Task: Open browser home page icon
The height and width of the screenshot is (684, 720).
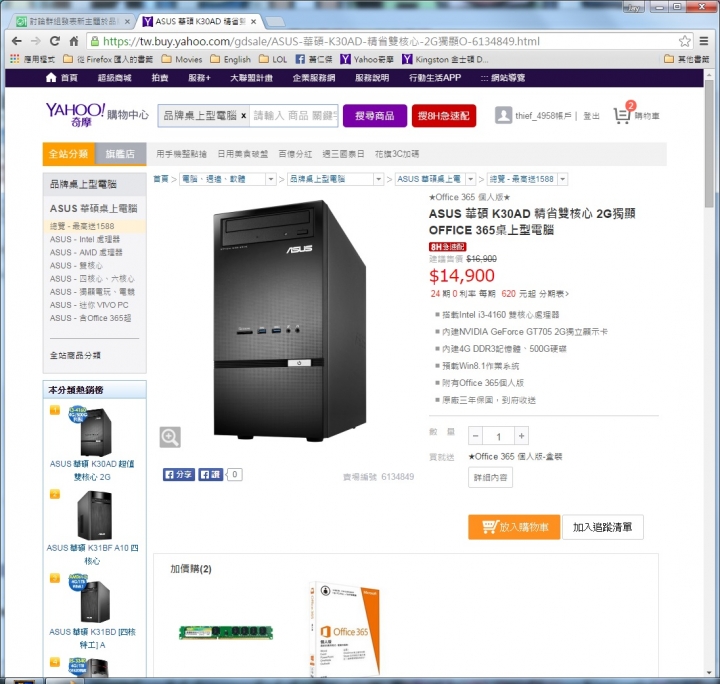Action: click(73, 41)
